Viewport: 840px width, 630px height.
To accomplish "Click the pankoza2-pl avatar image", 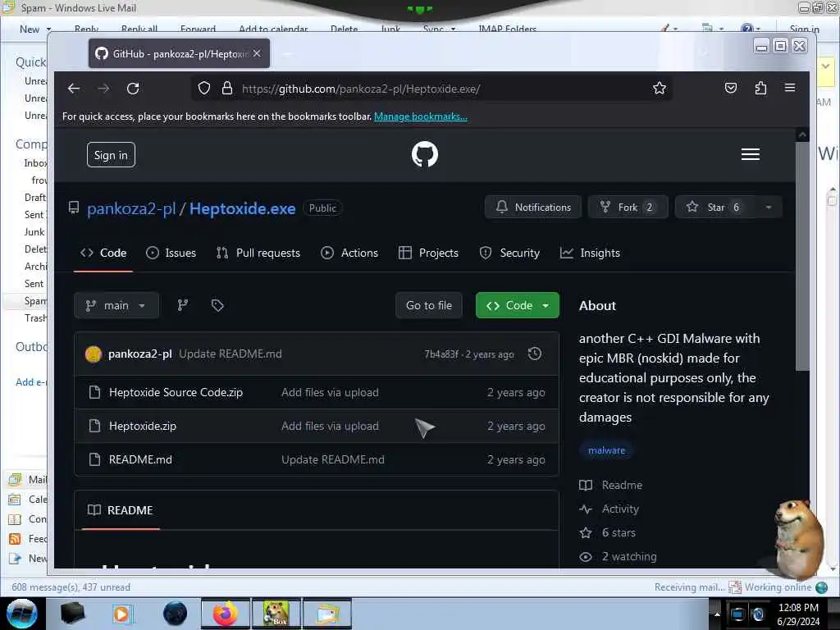I will pos(94,354).
